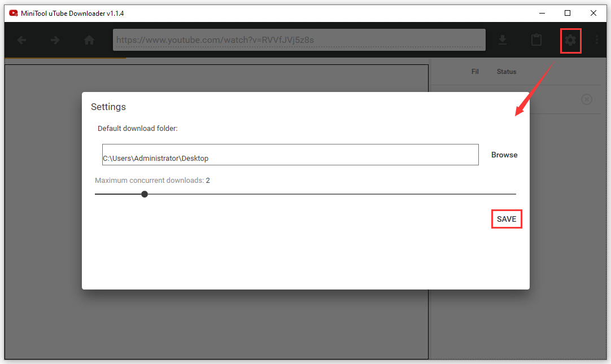Click the forward navigation arrow
Viewport: 611px width, 364px height.
(x=55, y=40)
